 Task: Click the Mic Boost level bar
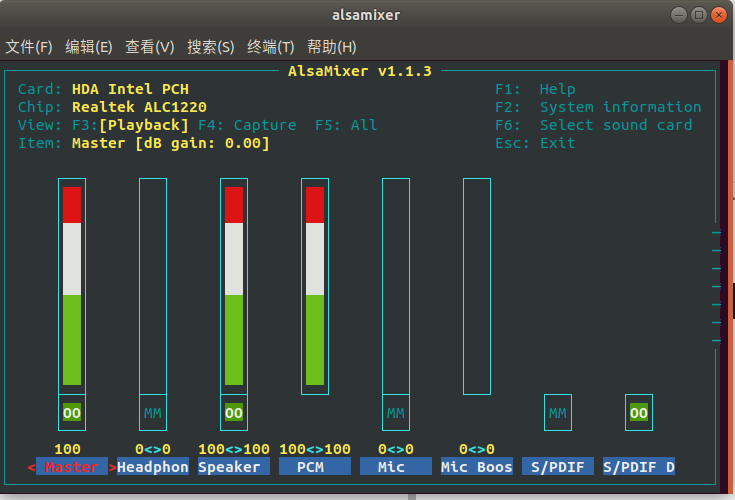click(x=477, y=286)
